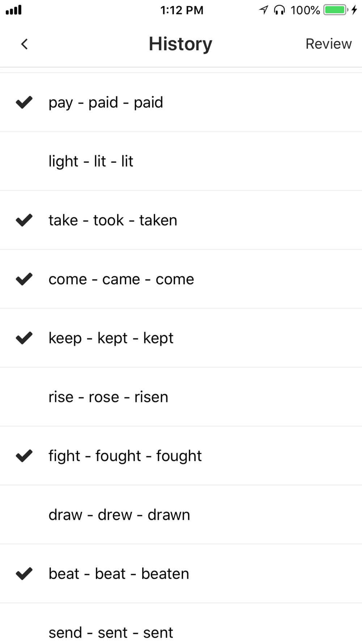Tap the location arrow status icon
Image resolution: width=362 pixels, height=644 pixels.
pyautogui.click(x=264, y=10)
